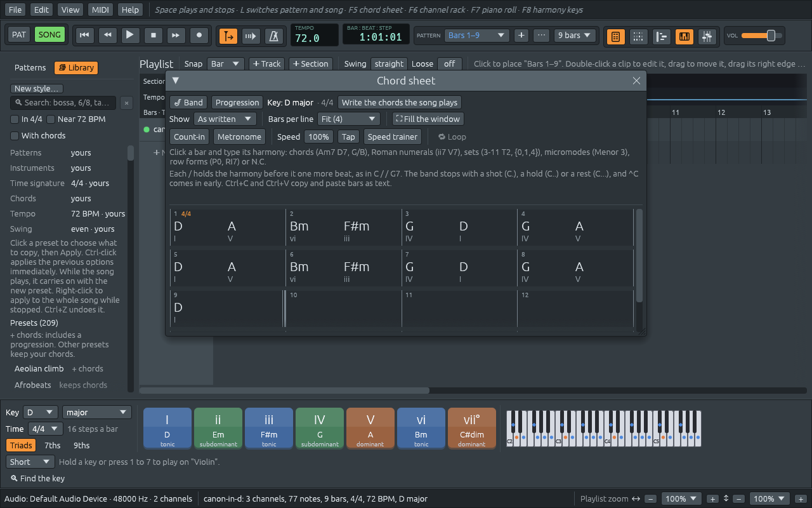This screenshot has width=812, height=508.
Task: Toggle the Loop option in Chord sheet
Action: point(452,137)
